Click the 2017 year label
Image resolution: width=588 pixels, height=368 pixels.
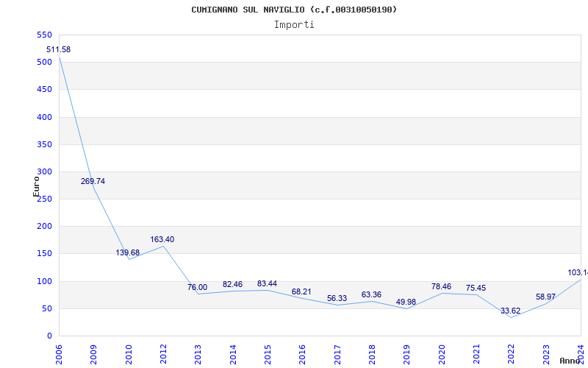pos(337,355)
